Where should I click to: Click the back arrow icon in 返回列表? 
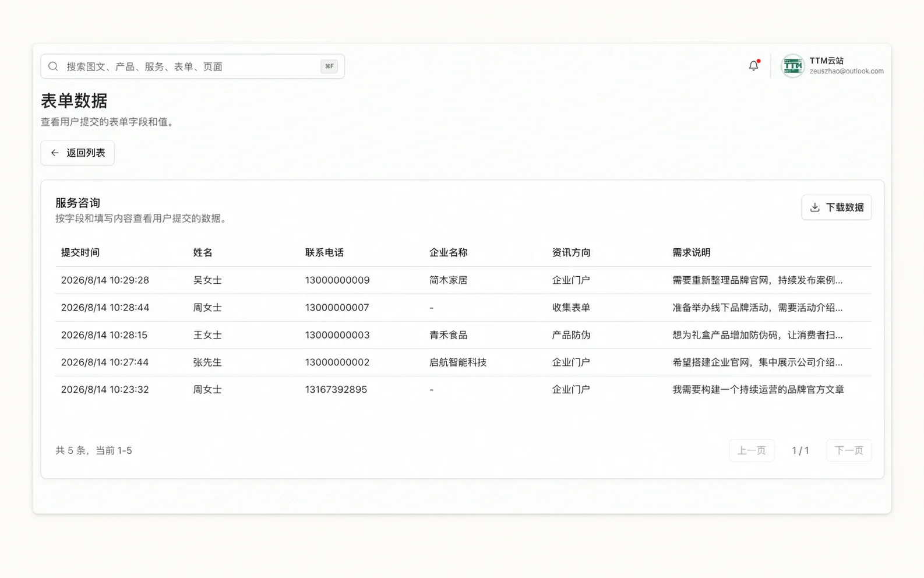[55, 153]
